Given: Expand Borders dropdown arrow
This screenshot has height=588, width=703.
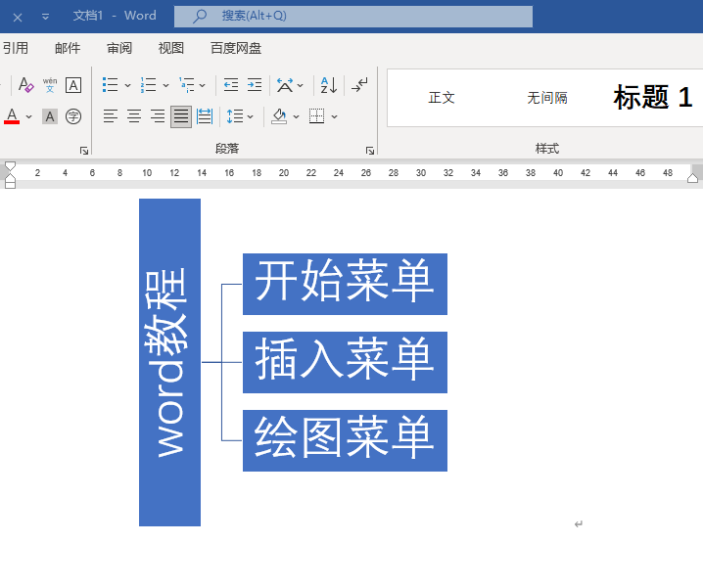Looking at the screenshot, I should 334,117.
